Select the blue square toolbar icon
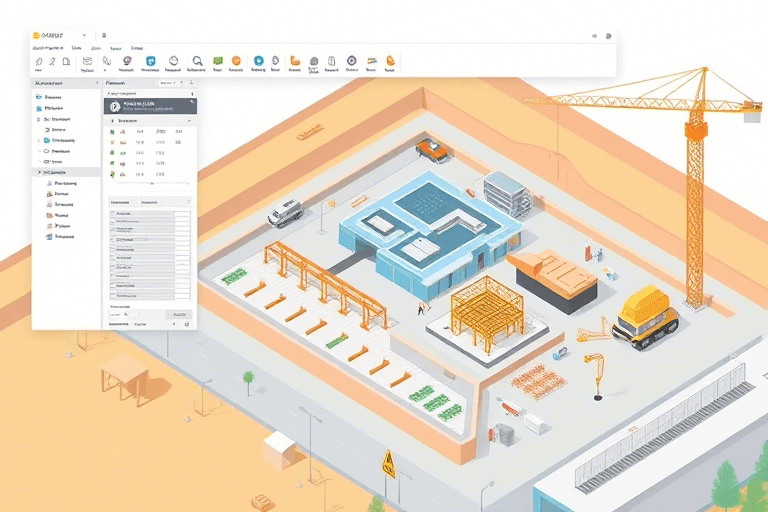768x512 pixels. [x=259, y=61]
